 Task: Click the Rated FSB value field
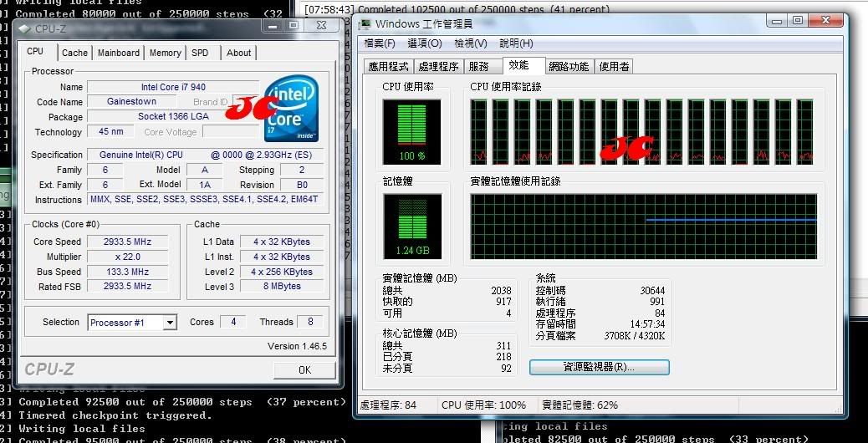coord(127,286)
